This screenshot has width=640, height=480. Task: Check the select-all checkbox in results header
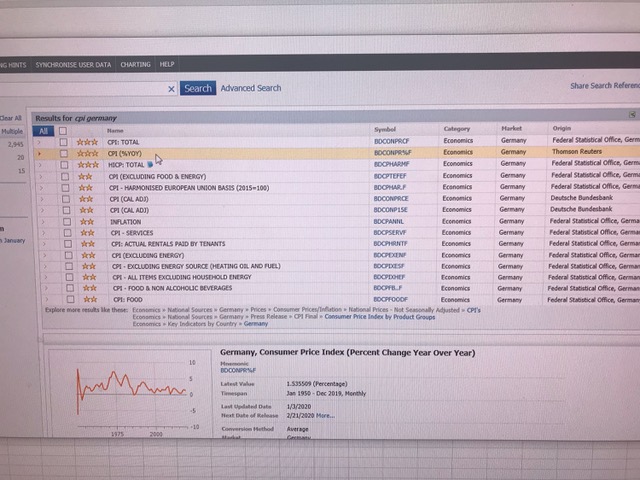(63, 130)
